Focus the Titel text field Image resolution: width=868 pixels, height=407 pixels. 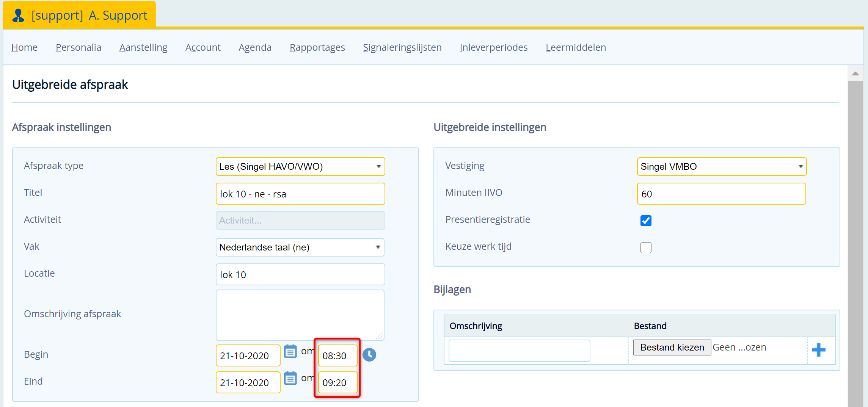300,194
